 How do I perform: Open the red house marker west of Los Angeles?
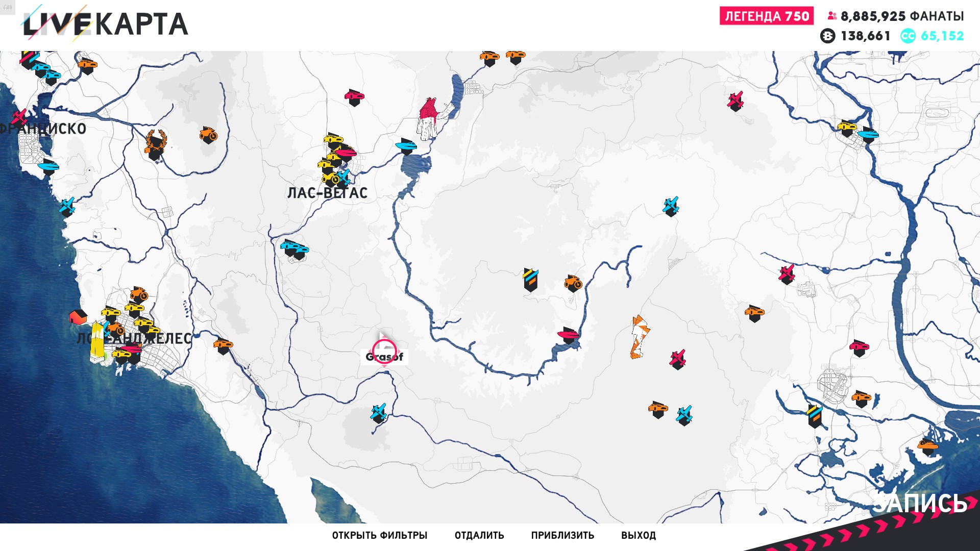[78, 317]
